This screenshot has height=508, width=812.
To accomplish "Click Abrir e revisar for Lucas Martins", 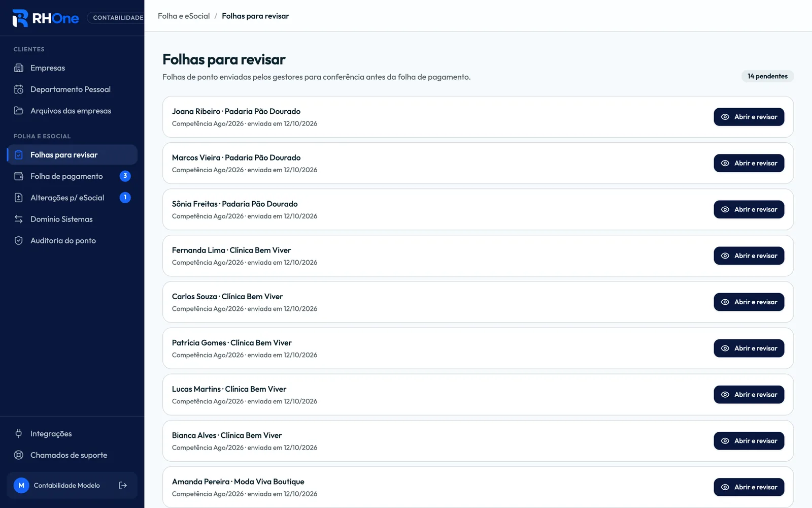I will (749, 395).
